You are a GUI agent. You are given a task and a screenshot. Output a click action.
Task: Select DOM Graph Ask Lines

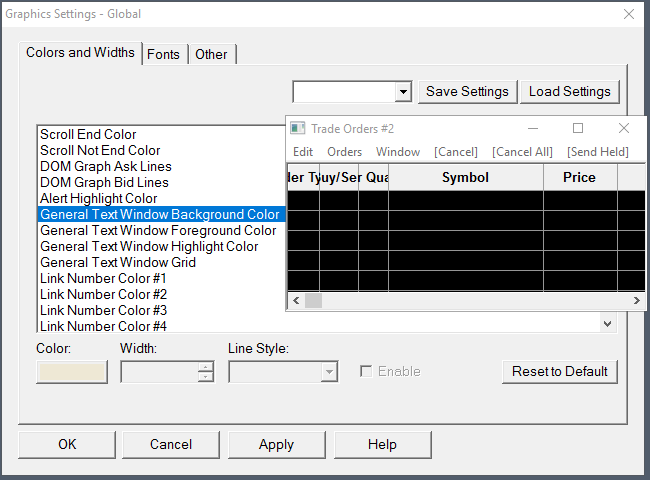(162, 166)
